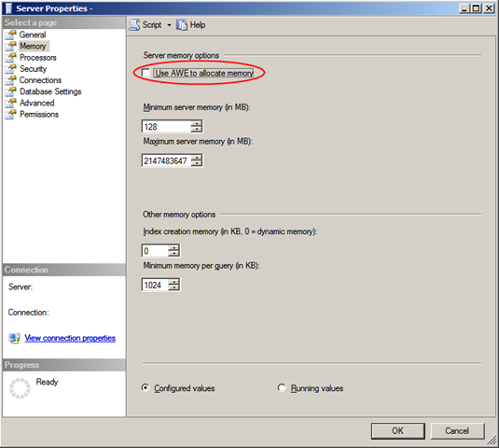
Task: Enable Use AWE to allocate memory checkbox
Action: coord(146,73)
